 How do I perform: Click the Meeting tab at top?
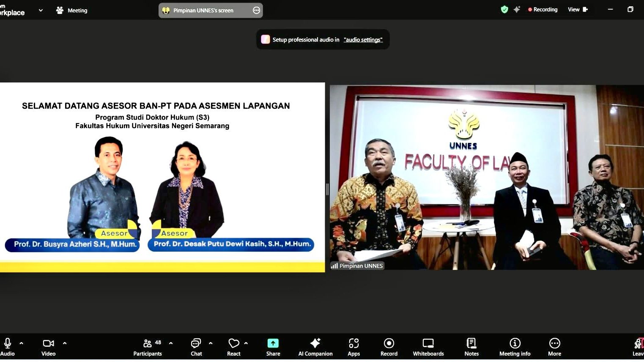click(x=72, y=11)
